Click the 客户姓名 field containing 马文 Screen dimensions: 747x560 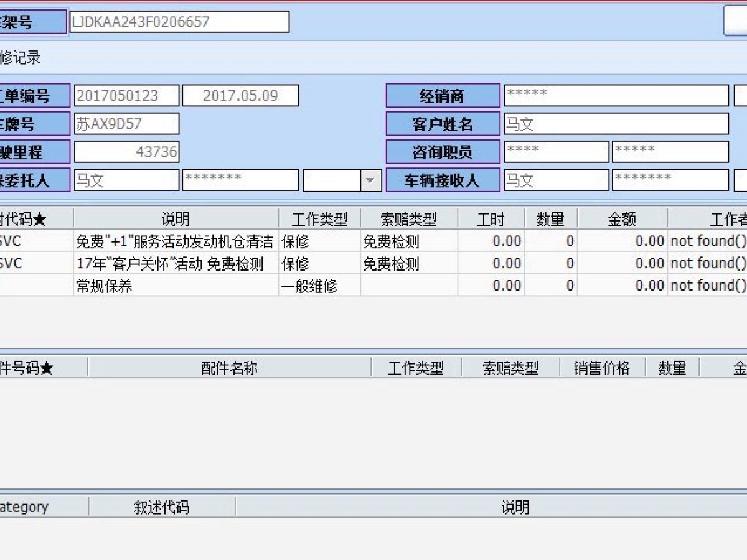click(x=616, y=124)
